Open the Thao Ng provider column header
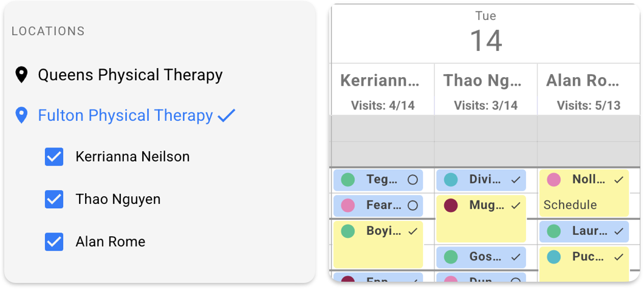 click(x=486, y=89)
